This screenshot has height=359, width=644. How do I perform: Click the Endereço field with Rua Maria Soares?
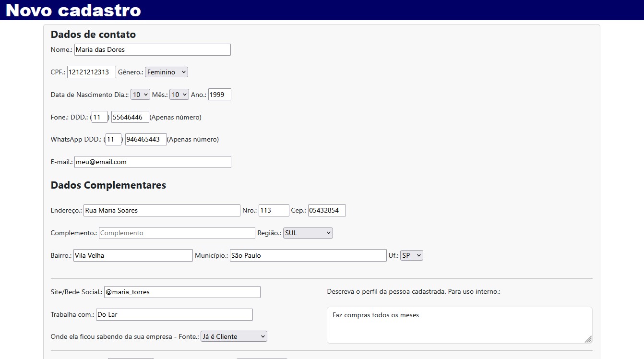[162, 211]
